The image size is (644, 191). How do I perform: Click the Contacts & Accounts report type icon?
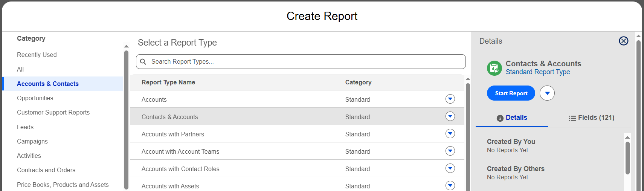[x=494, y=68]
